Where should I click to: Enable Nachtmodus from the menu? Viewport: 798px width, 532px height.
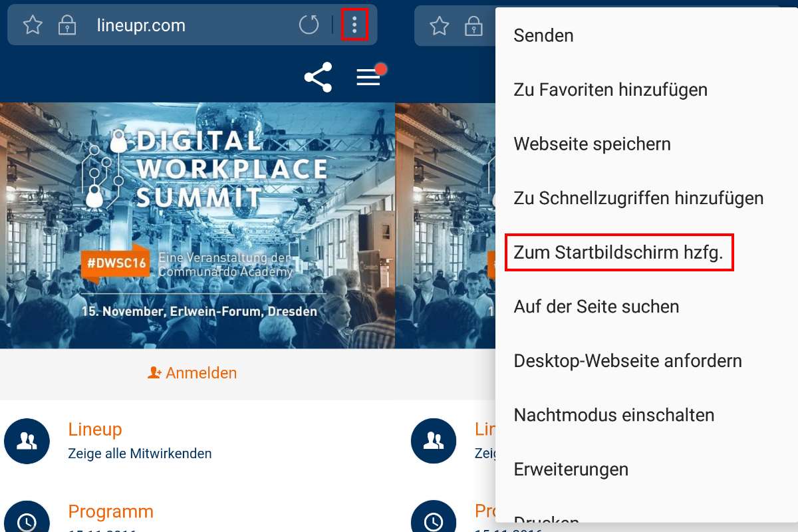(614, 414)
